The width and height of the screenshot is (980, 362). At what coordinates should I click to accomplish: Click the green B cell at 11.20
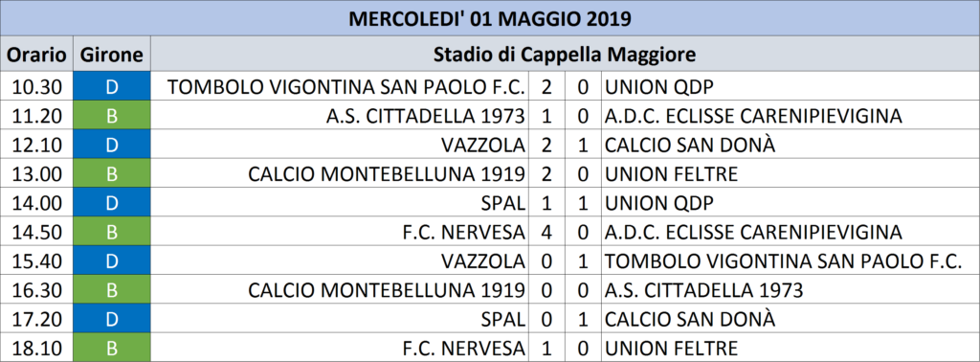112,116
